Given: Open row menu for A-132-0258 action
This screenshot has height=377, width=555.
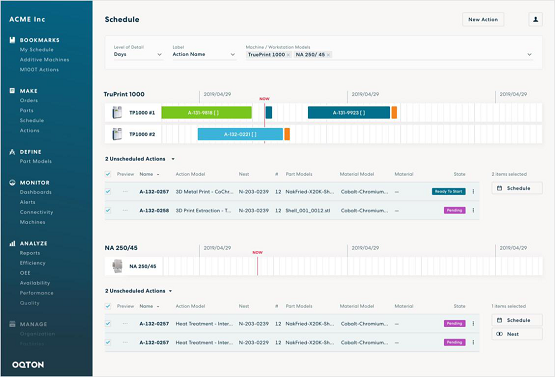Looking at the screenshot, I should [473, 210].
